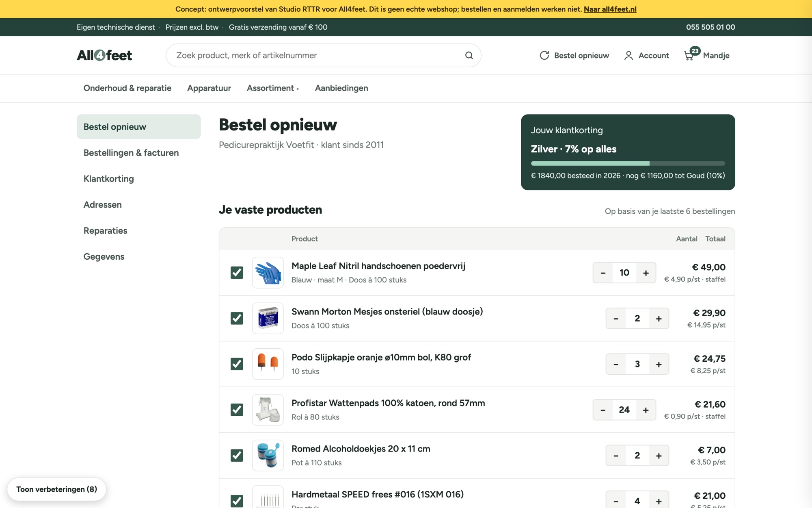The image size is (812, 508).
Task: Increase Romed Alcoholdoekjes quantity
Action: tap(659, 456)
